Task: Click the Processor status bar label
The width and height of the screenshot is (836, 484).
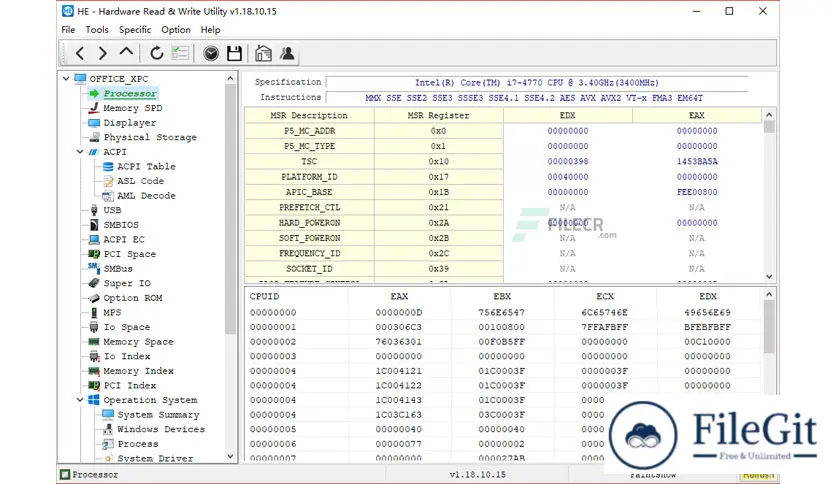Action: pyautogui.click(x=95, y=474)
